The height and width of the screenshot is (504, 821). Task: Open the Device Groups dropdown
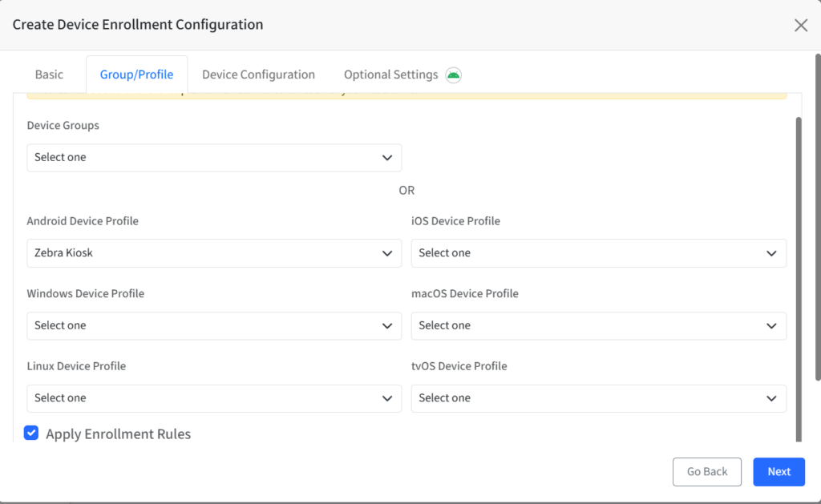pyautogui.click(x=214, y=157)
